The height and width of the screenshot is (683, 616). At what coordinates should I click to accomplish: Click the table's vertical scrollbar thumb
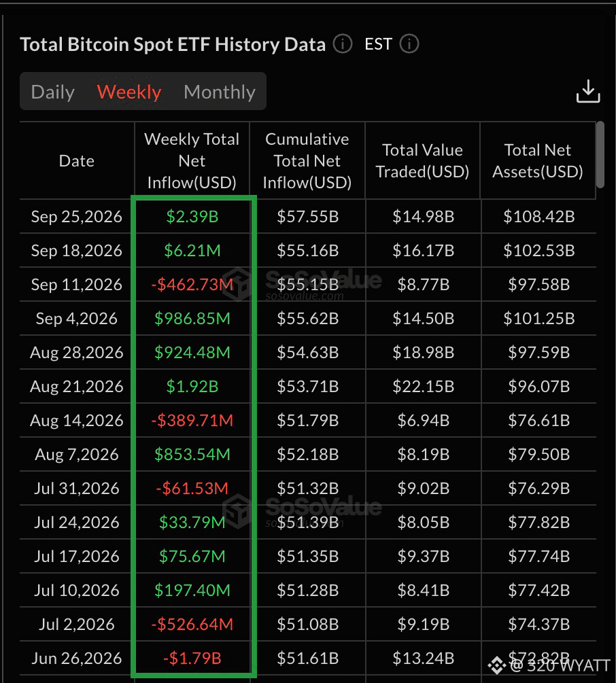click(600, 155)
